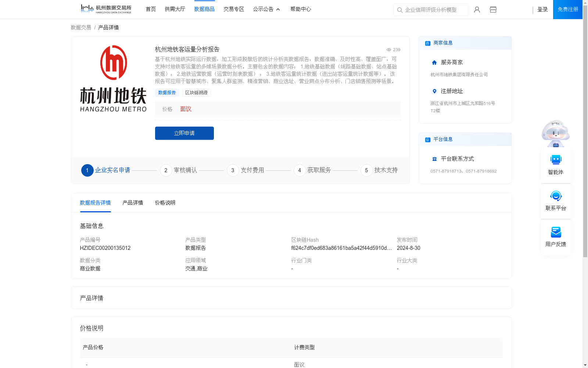Viewport: 588px width, 368px height.
Task: Click product number HZIDEC00200135012
Action: tap(105, 248)
